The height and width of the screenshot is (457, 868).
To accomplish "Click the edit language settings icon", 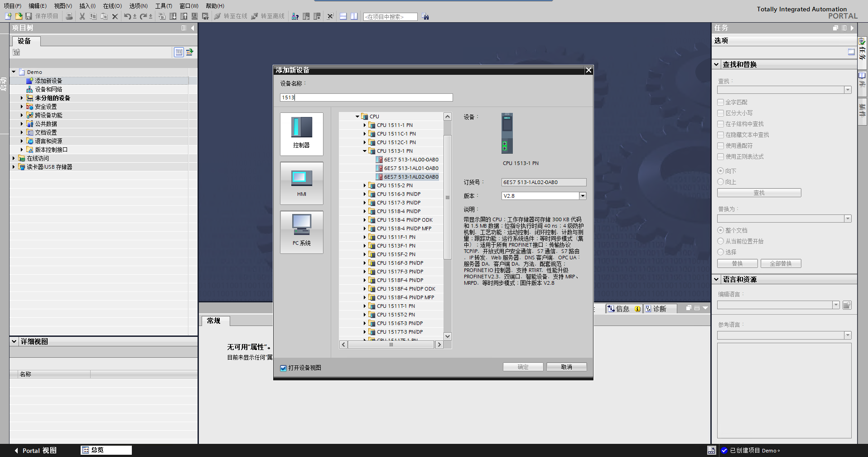I will (847, 305).
